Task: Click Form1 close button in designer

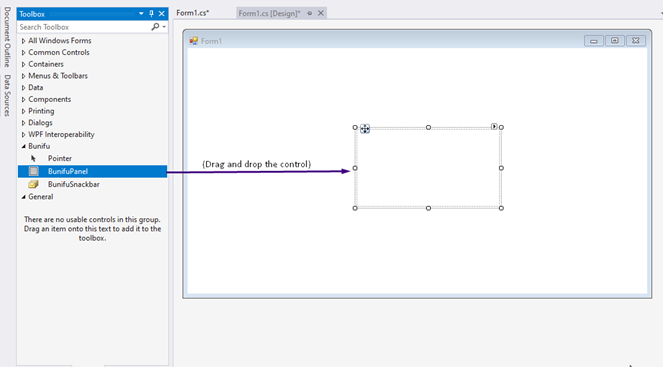Action: coord(636,41)
